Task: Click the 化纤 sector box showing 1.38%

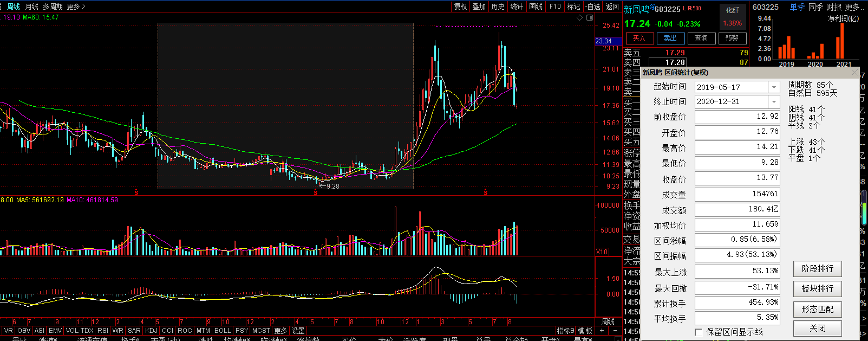Action: (x=732, y=17)
